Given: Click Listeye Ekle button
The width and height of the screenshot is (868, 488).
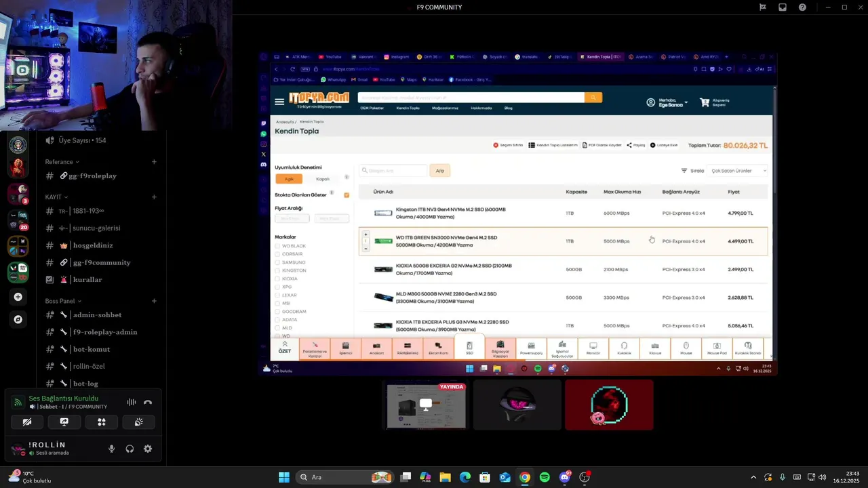Looking at the screenshot, I should tap(664, 145).
